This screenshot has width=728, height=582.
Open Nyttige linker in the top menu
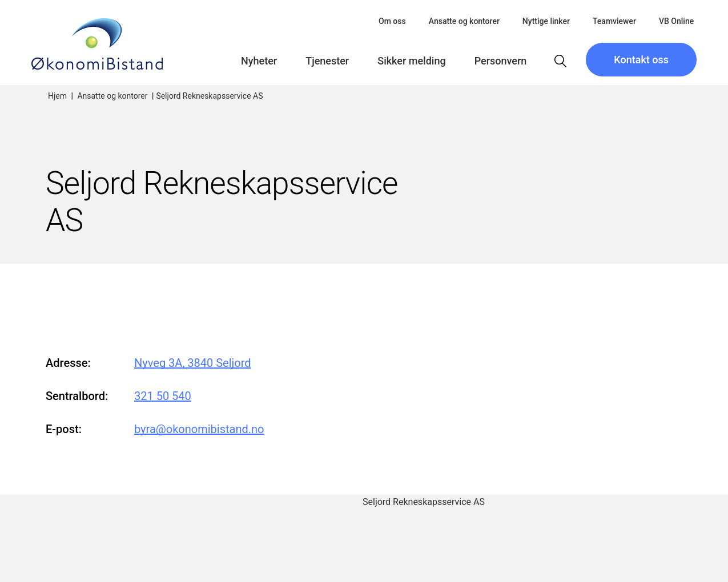[545, 21]
